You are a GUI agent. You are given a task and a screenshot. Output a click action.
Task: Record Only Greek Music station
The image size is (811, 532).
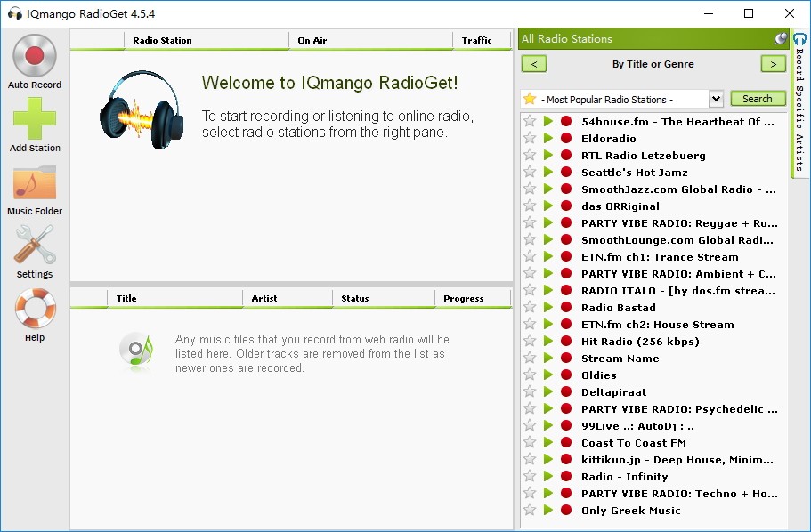pos(566,511)
